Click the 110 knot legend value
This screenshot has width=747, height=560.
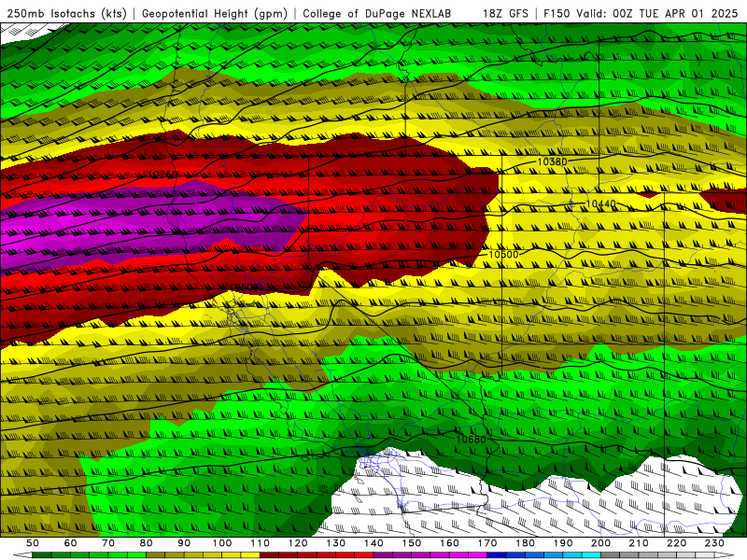click(x=260, y=543)
